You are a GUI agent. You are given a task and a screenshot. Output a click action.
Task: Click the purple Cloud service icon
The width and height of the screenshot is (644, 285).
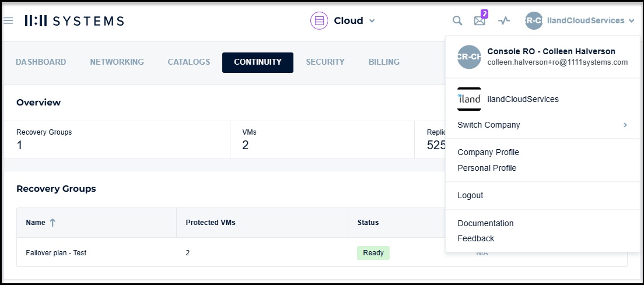(319, 21)
